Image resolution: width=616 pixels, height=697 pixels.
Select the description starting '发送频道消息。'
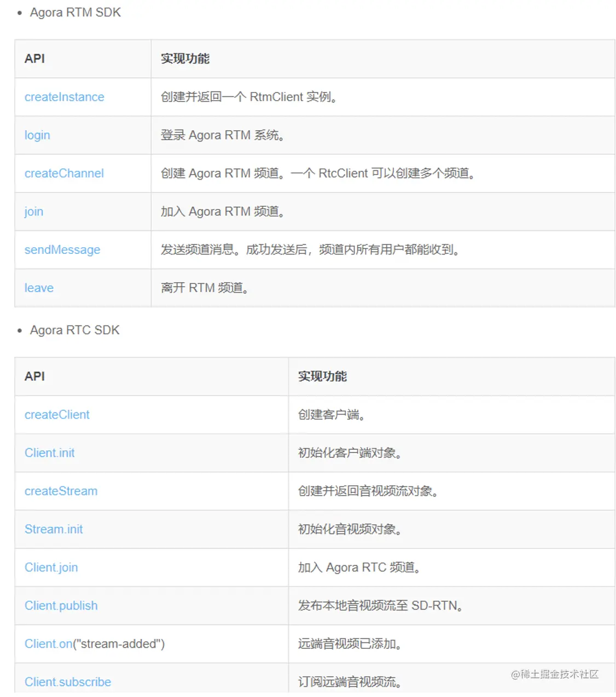click(310, 250)
